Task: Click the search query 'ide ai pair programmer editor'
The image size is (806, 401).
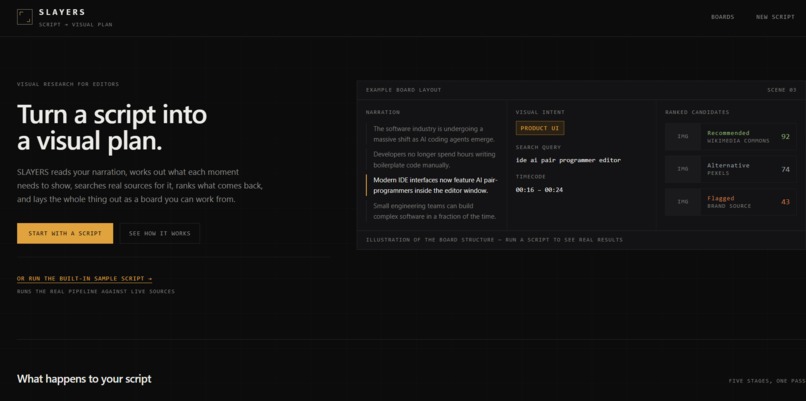Action: (x=568, y=160)
